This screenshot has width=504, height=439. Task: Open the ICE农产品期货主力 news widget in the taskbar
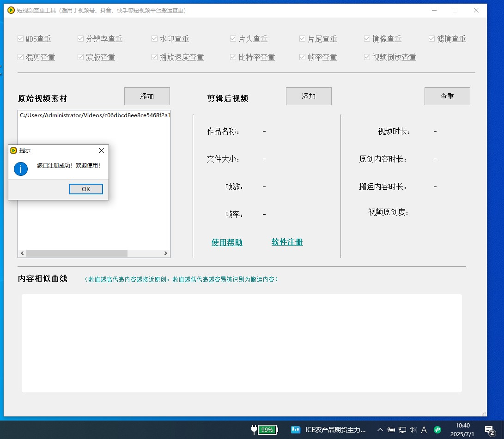(x=328, y=430)
